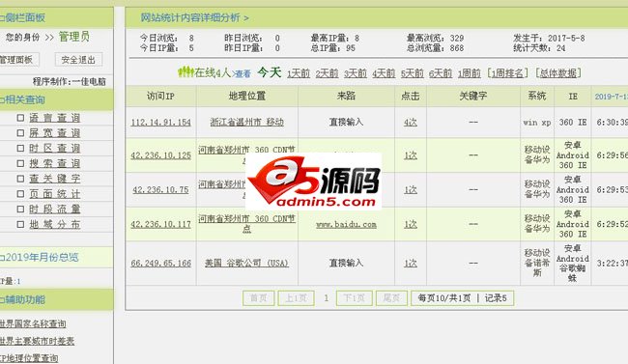Tick the checkbox beside 搜索查询
The height and width of the screenshot is (364, 628).
(20, 163)
